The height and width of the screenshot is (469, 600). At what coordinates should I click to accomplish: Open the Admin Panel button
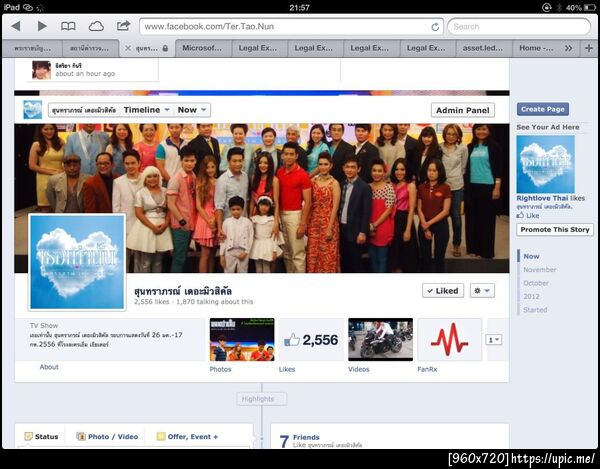(463, 110)
